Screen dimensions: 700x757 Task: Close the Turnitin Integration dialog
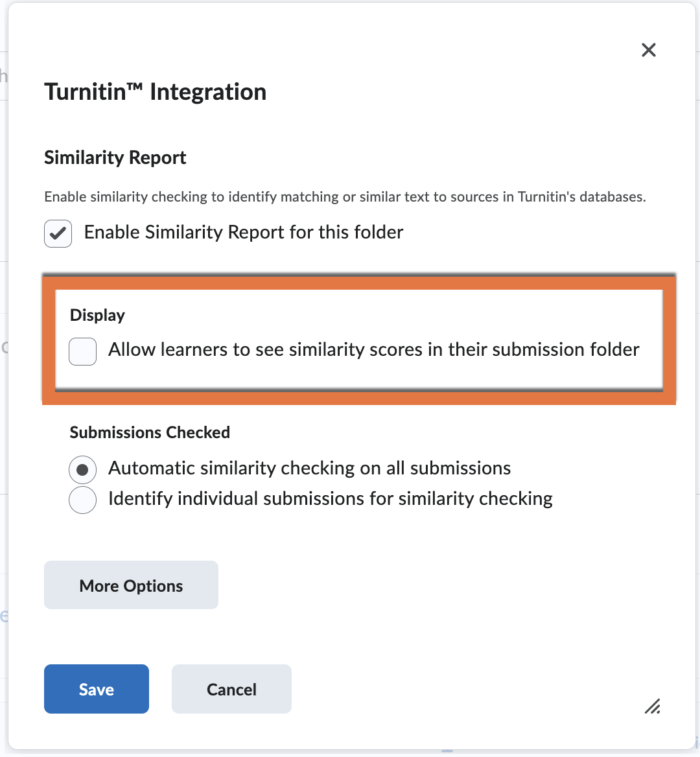(x=648, y=50)
